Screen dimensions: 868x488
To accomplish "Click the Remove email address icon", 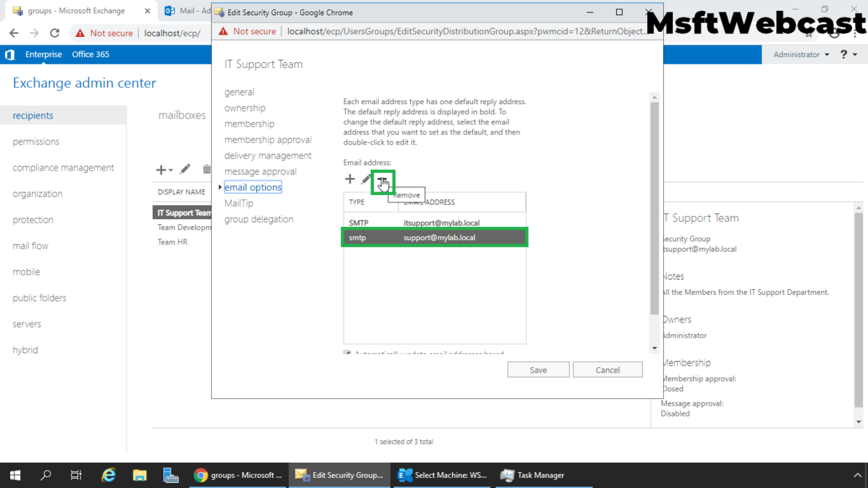I will point(383,179).
